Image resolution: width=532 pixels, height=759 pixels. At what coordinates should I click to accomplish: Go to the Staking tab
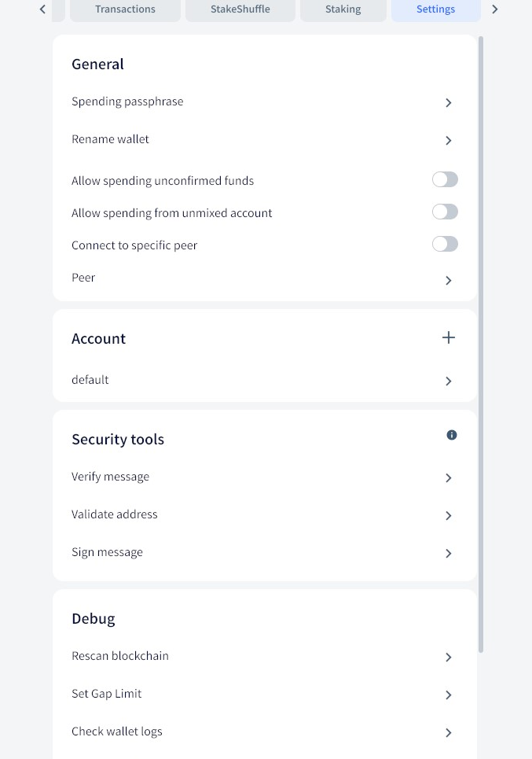click(x=343, y=9)
